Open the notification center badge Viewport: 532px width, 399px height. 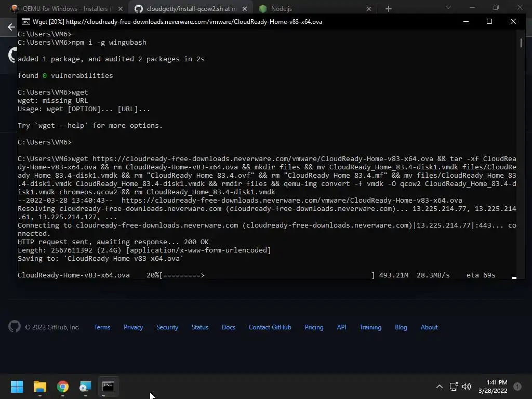[x=517, y=387]
